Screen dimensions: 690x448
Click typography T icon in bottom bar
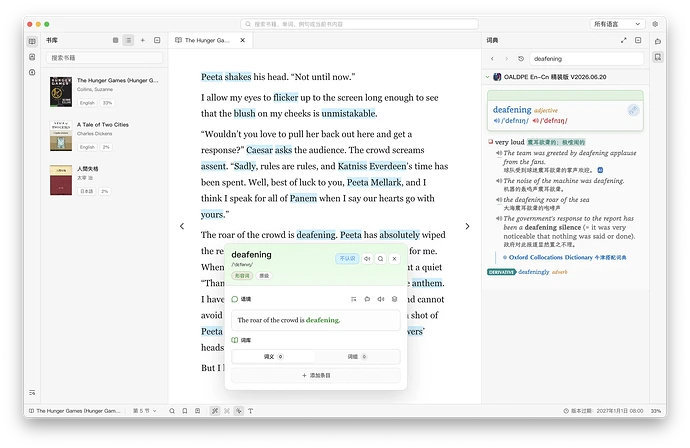tap(250, 411)
